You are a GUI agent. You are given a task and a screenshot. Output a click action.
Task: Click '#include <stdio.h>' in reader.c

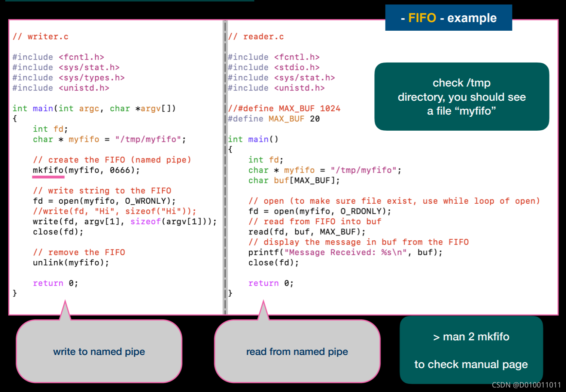pyautogui.click(x=274, y=67)
